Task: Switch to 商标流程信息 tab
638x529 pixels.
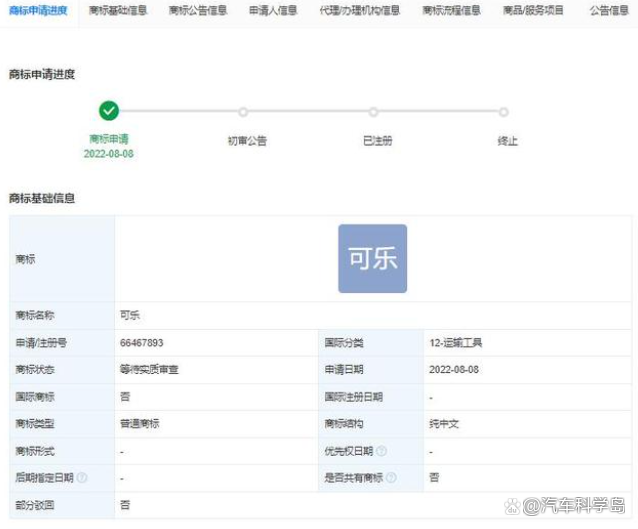Action: (451, 11)
